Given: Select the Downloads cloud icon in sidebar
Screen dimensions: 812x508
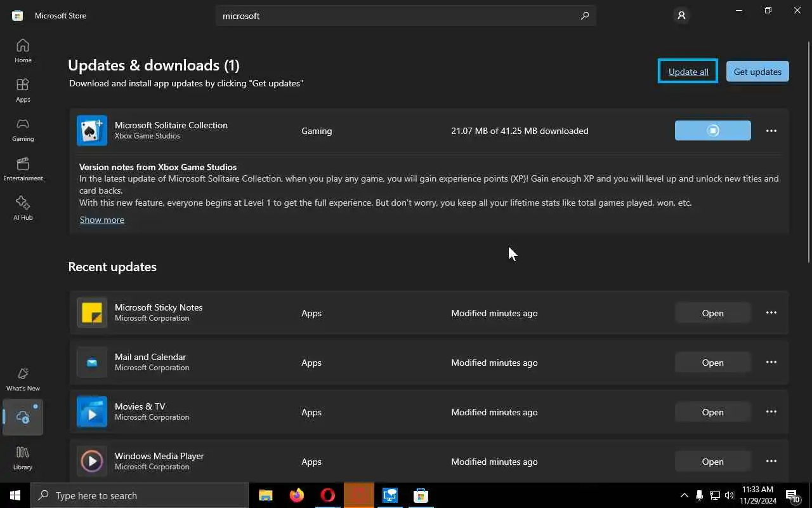Looking at the screenshot, I should [x=23, y=417].
